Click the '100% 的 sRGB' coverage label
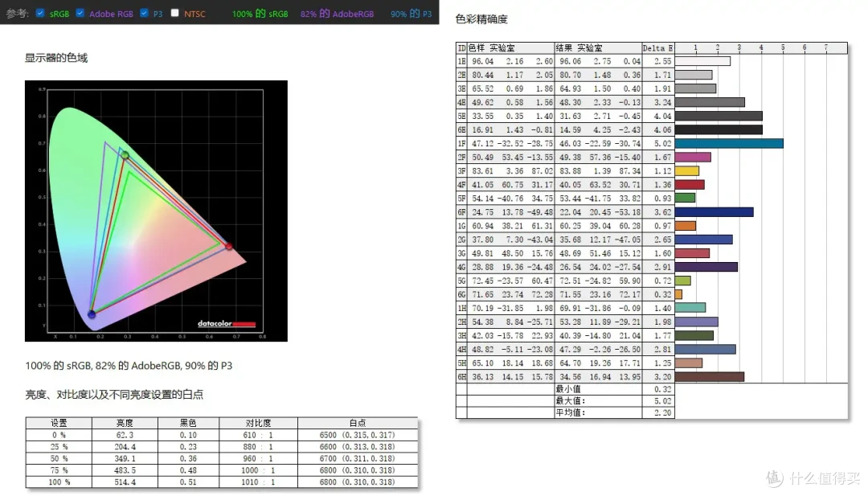Image resolution: width=868 pixels, height=496 pixels. 260,14
